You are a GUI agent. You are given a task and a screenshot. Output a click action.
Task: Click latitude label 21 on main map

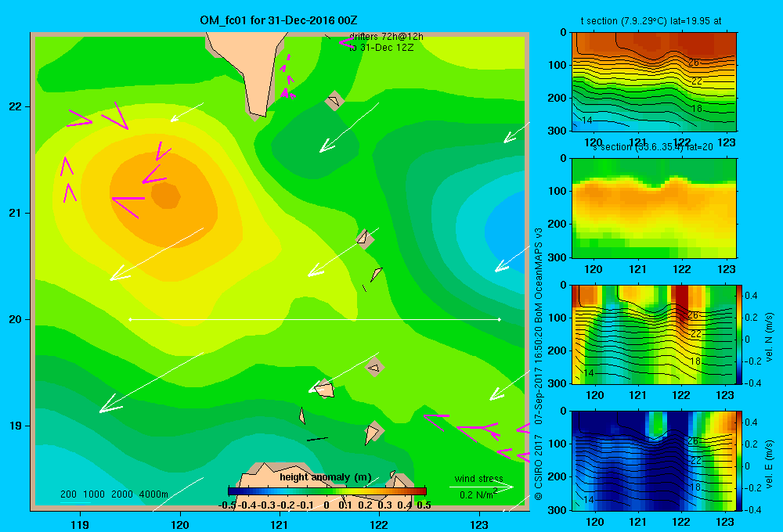(x=15, y=213)
